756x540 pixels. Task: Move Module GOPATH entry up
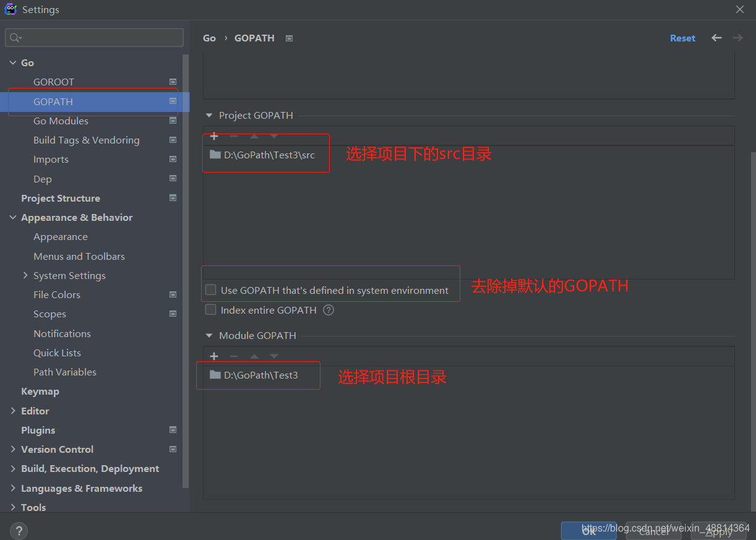(x=254, y=356)
